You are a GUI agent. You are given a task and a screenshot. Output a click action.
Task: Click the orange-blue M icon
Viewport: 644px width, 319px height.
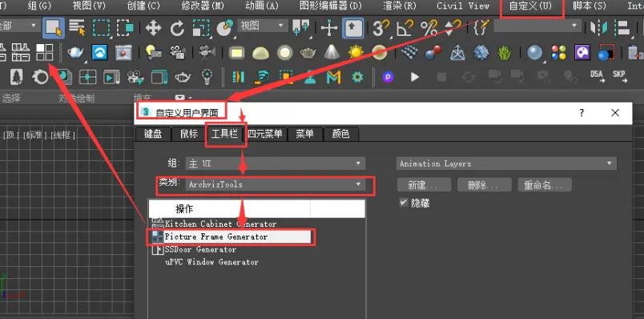[x=333, y=77]
